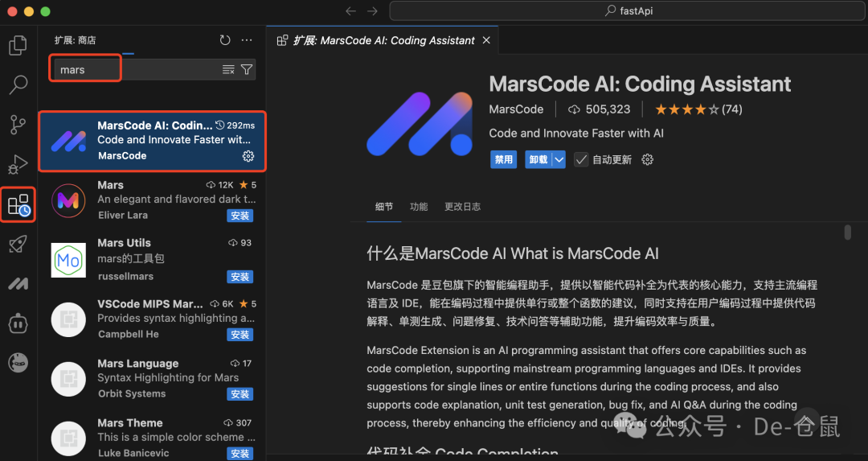868x461 pixels.
Task: Toggle the 自动更新 checkbox
Action: 581,159
